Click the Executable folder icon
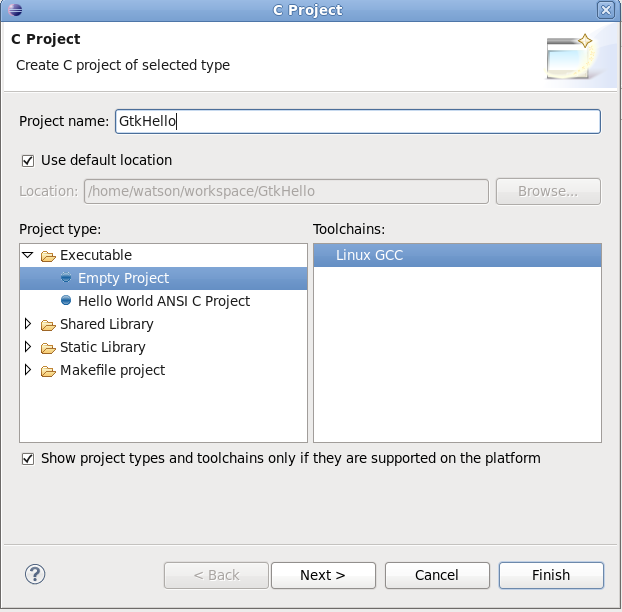 pos(48,256)
